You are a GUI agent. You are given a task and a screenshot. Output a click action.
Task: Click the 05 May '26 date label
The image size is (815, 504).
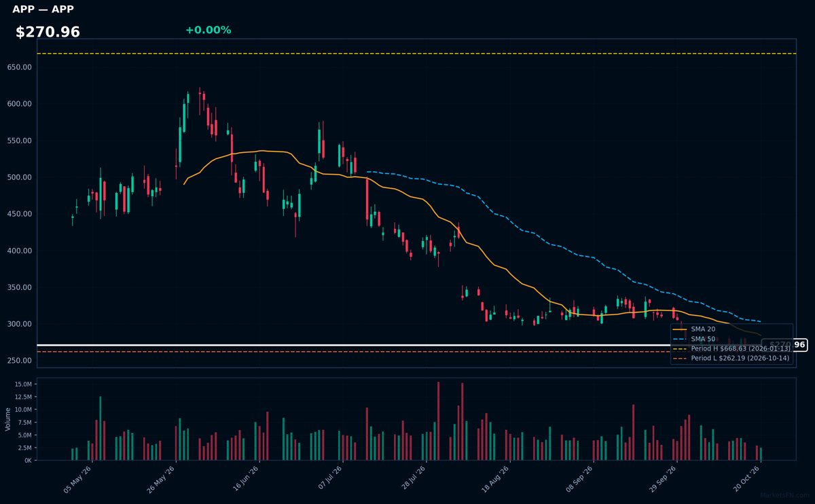(x=77, y=479)
